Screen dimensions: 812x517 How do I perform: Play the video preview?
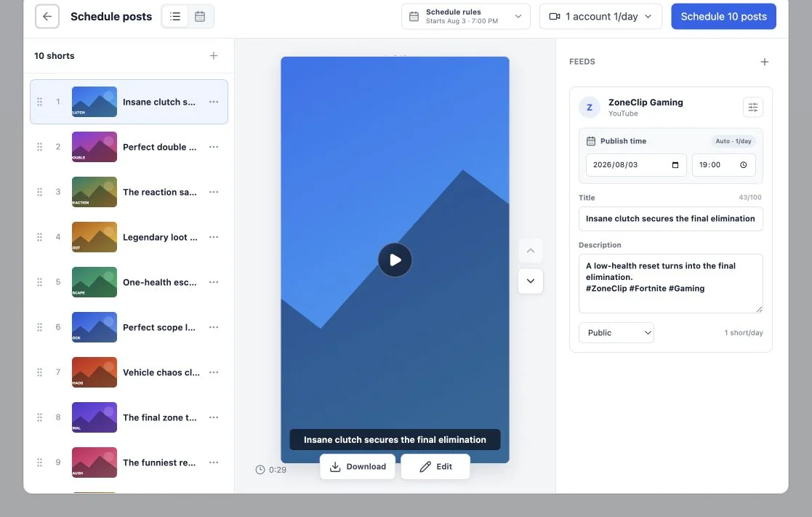(x=395, y=260)
